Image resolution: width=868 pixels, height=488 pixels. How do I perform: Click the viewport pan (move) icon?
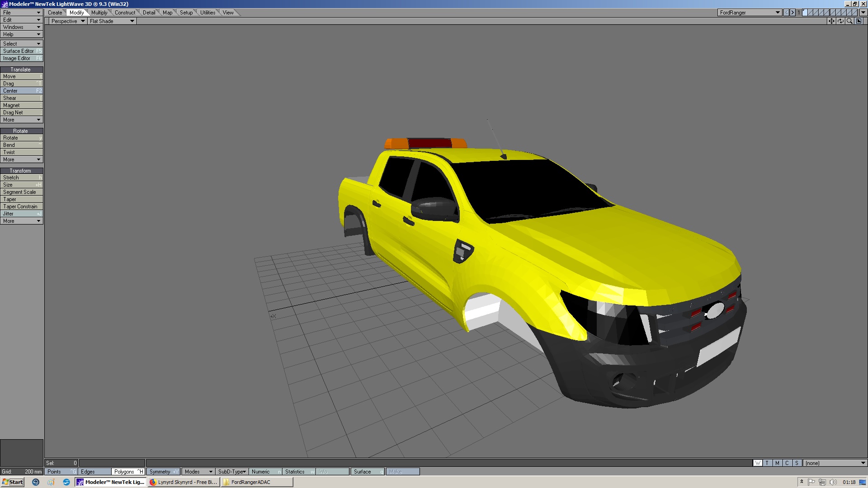tap(831, 21)
